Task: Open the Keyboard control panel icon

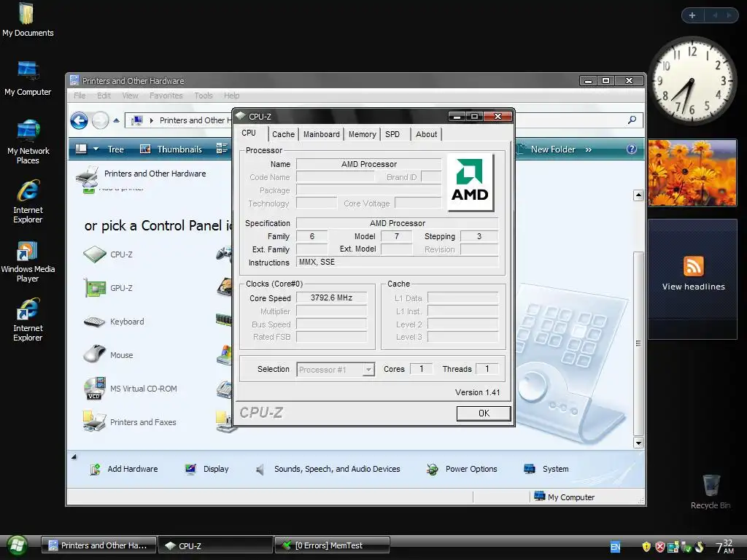Action: coord(113,322)
